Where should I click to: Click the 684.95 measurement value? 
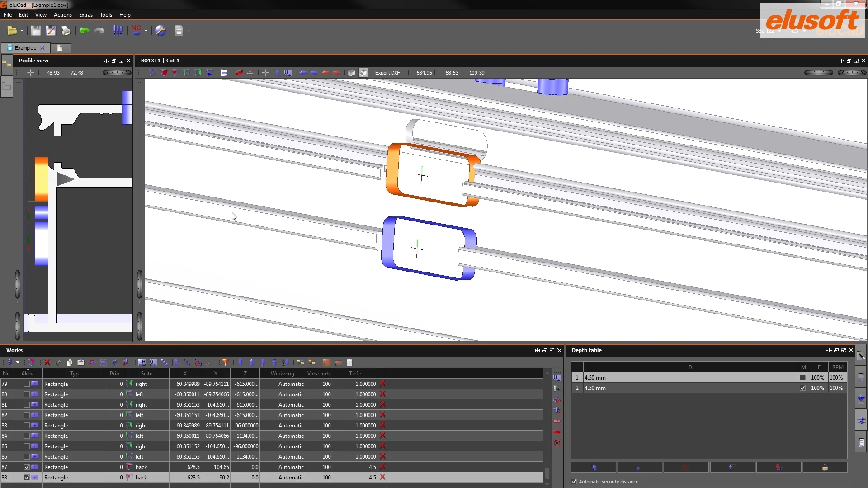[424, 73]
